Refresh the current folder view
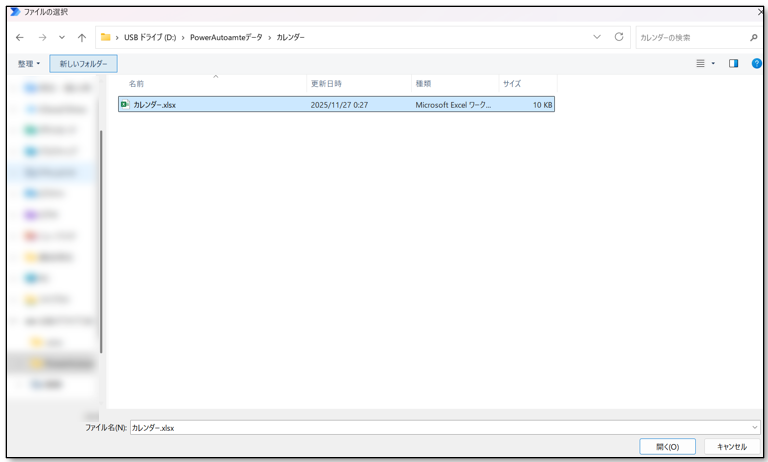The width and height of the screenshot is (768, 462). pos(619,37)
